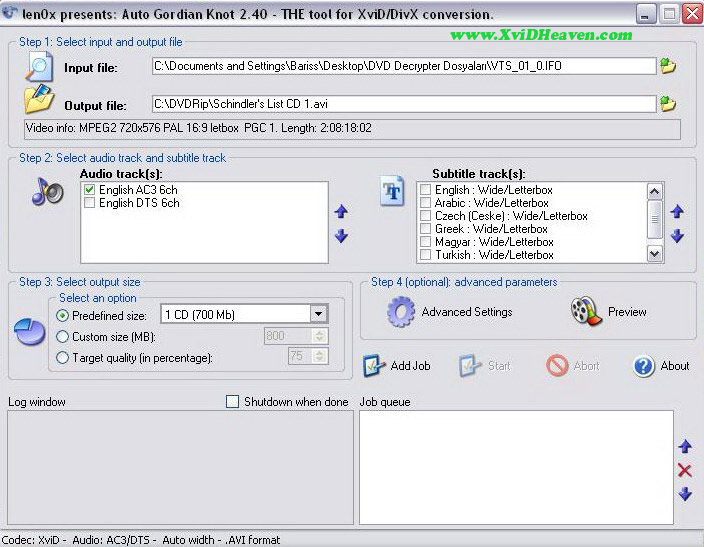The height and width of the screenshot is (547, 704).
Task: Click the target quality spinner arrows
Action: [x=320, y=356]
